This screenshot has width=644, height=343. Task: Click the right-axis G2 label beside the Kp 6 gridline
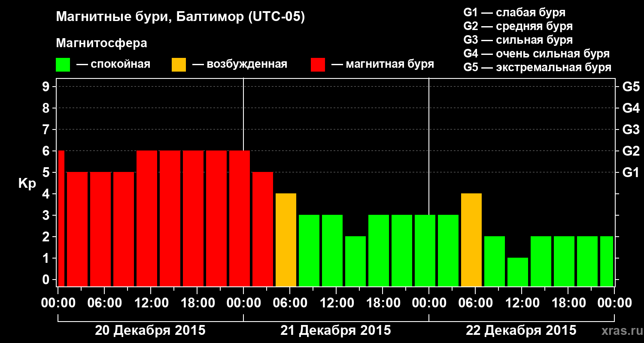pyautogui.click(x=631, y=151)
